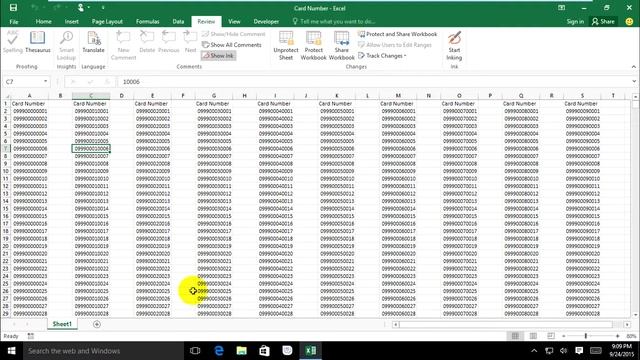
Task: Select all cells via corner triangle
Action: 6,96
